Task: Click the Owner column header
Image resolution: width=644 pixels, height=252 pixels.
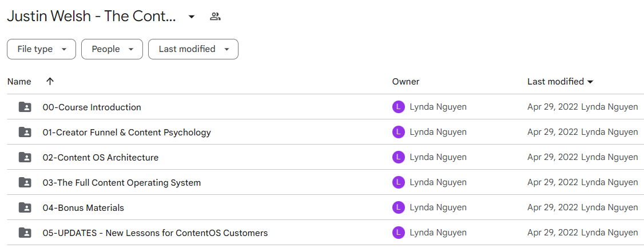Action: click(x=406, y=82)
